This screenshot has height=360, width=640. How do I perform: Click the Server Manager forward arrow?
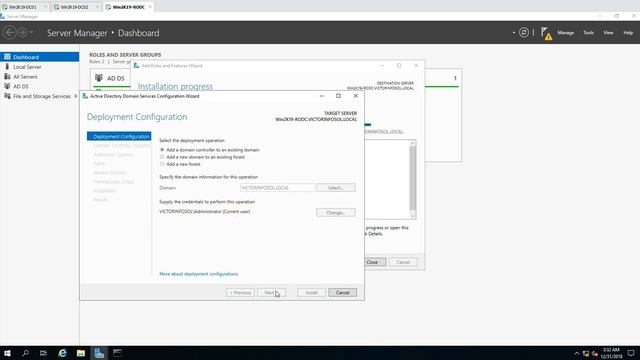click(22, 32)
